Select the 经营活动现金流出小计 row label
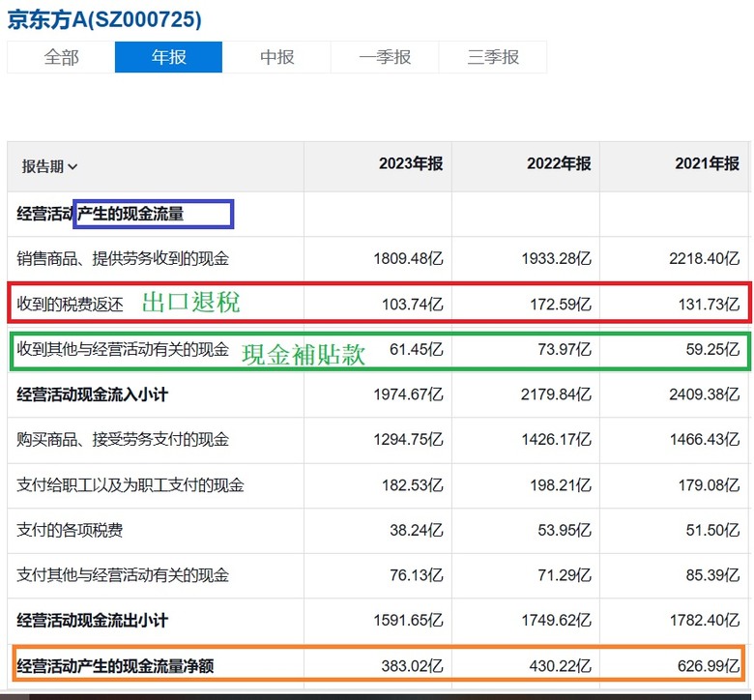Viewport: 754px width, 700px height. pos(93,621)
